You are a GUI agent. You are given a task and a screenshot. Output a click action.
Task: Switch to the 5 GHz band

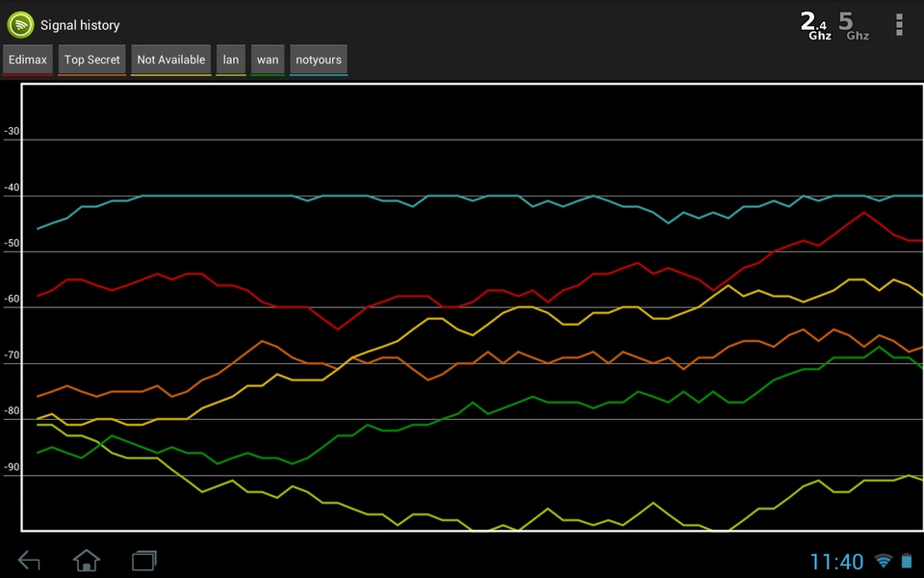coord(854,26)
